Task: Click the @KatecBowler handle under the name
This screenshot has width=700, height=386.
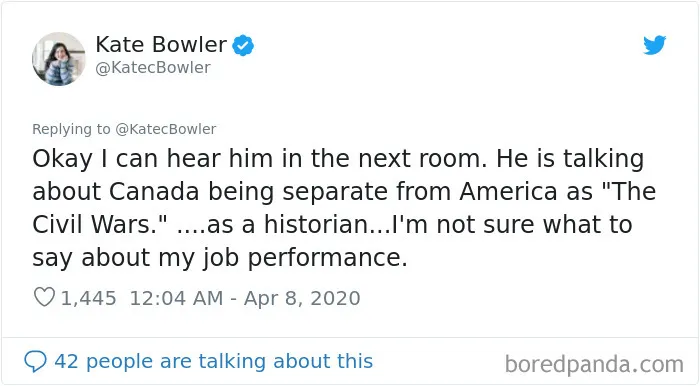Action: click(x=153, y=68)
